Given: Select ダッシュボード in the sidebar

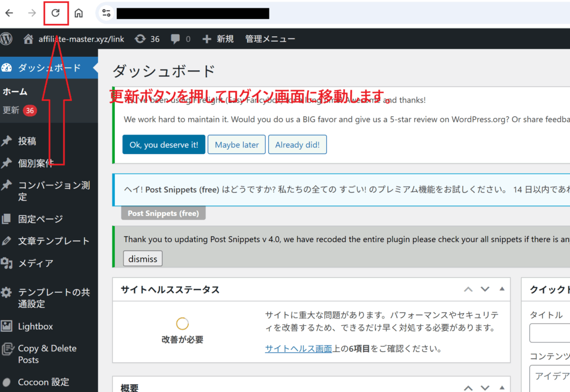Looking at the screenshot, I should click(x=49, y=67).
